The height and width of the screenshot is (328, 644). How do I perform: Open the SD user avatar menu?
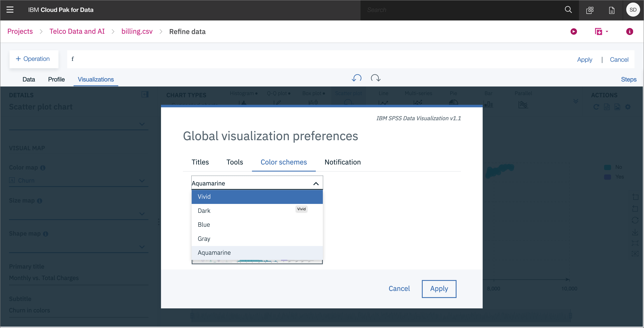[633, 10]
